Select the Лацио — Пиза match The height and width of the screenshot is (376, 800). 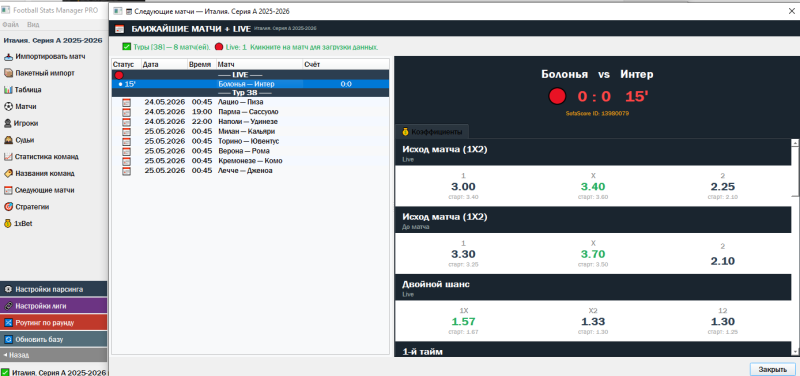coord(250,102)
